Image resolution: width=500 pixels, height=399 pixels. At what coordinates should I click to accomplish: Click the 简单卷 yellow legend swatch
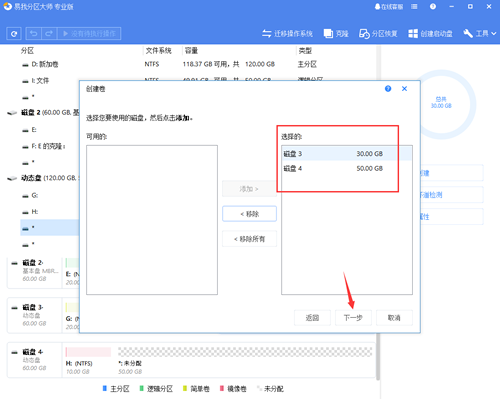[185, 388]
